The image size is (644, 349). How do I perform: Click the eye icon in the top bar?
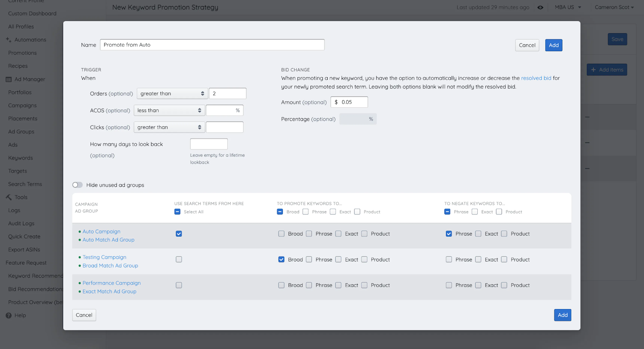pyautogui.click(x=540, y=7)
